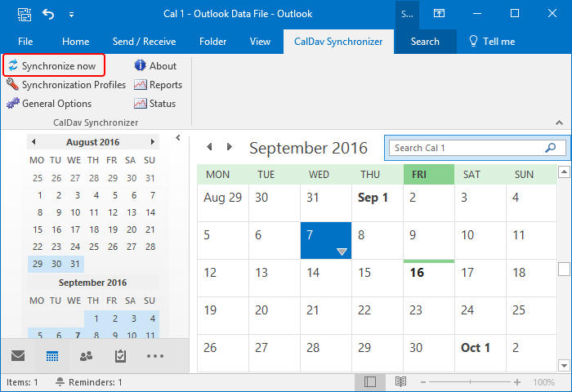
Task: Select Sep 1 in the calendar grid
Action: click(x=378, y=203)
